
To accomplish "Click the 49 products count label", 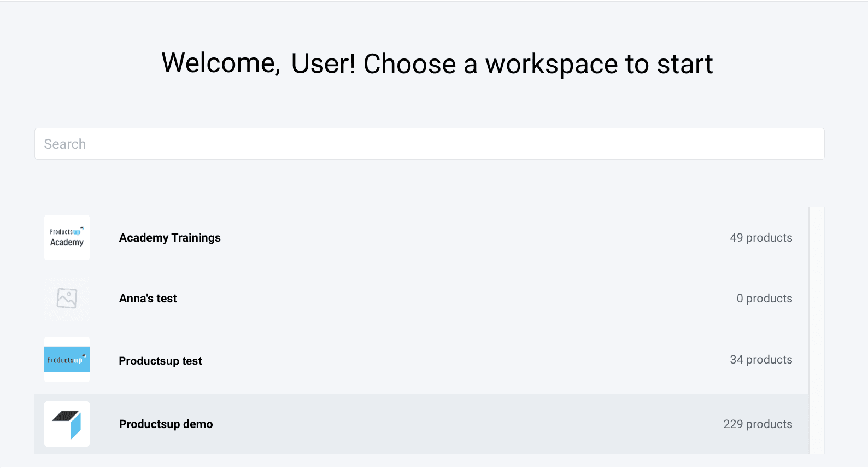I will pyautogui.click(x=761, y=238).
